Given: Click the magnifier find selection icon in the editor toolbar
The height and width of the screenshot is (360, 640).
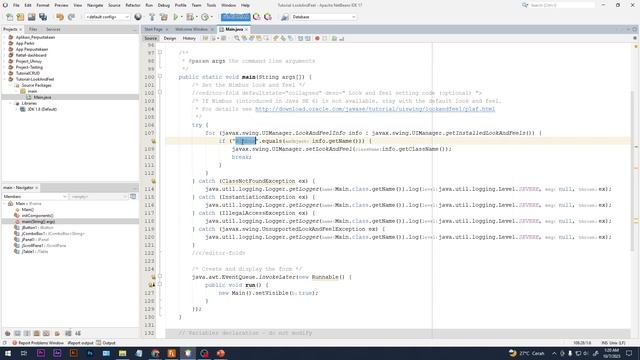Looking at the screenshot, I should (x=237, y=38).
